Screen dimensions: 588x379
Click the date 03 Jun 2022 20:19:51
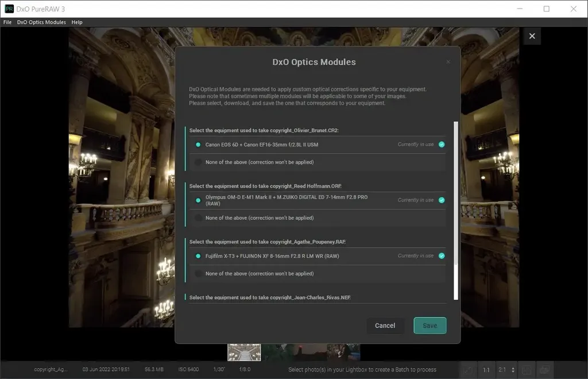[106, 370]
